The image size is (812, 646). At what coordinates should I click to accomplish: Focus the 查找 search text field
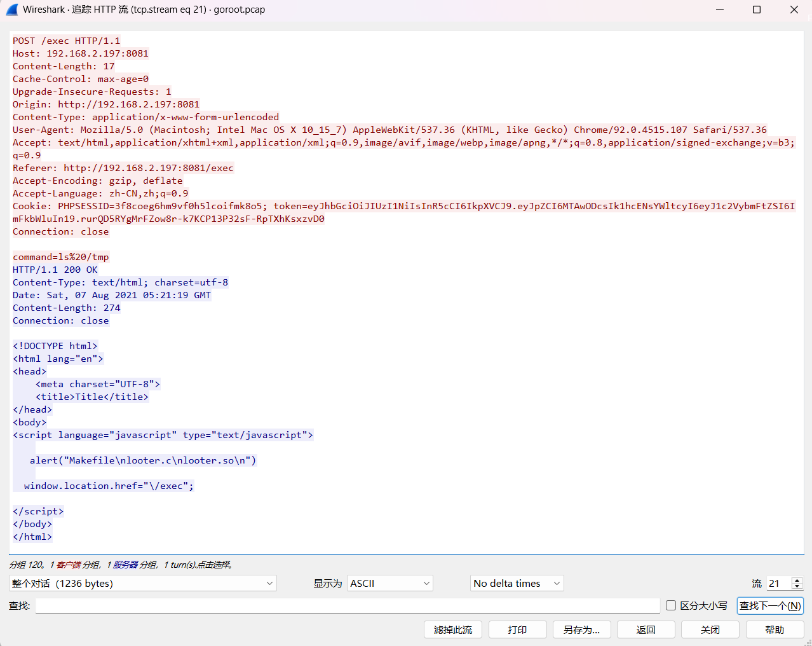pyautogui.click(x=347, y=605)
